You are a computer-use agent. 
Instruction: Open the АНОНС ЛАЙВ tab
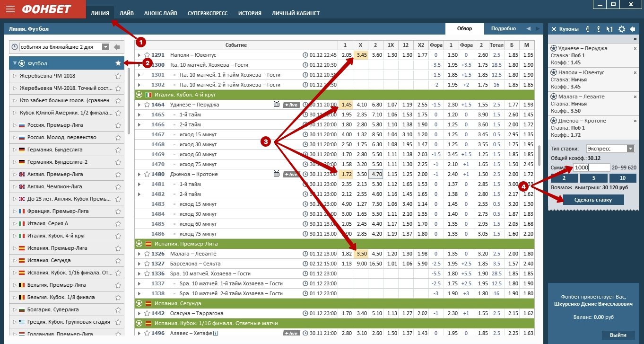pyautogui.click(x=161, y=13)
